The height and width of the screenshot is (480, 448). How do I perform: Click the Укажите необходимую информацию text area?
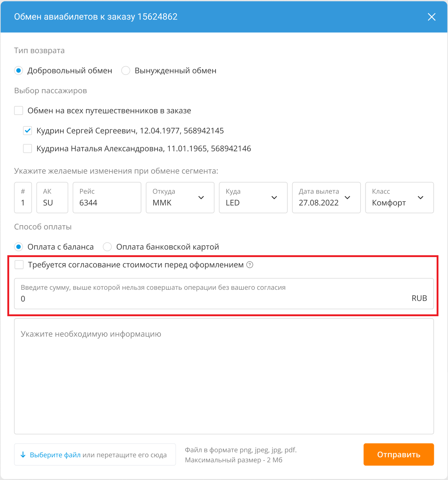tap(224, 376)
